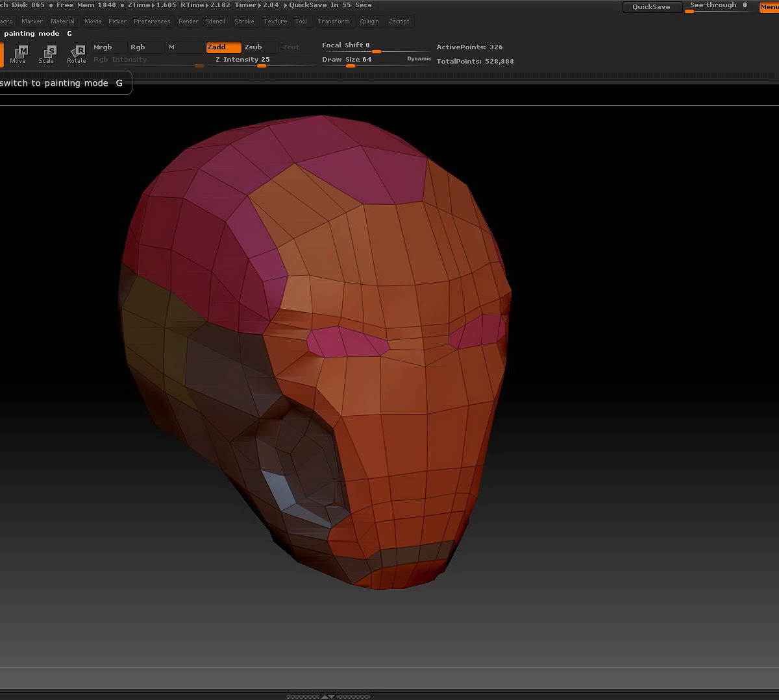Open the Render menu
The height and width of the screenshot is (700, 779).
(x=189, y=21)
